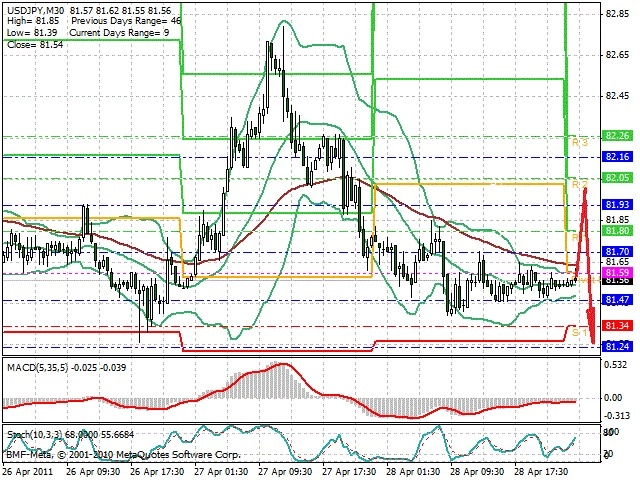This screenshot has height=480, width=640.
Task: Select the red arrow forecast drawing
Action: [x=586, y=265]
